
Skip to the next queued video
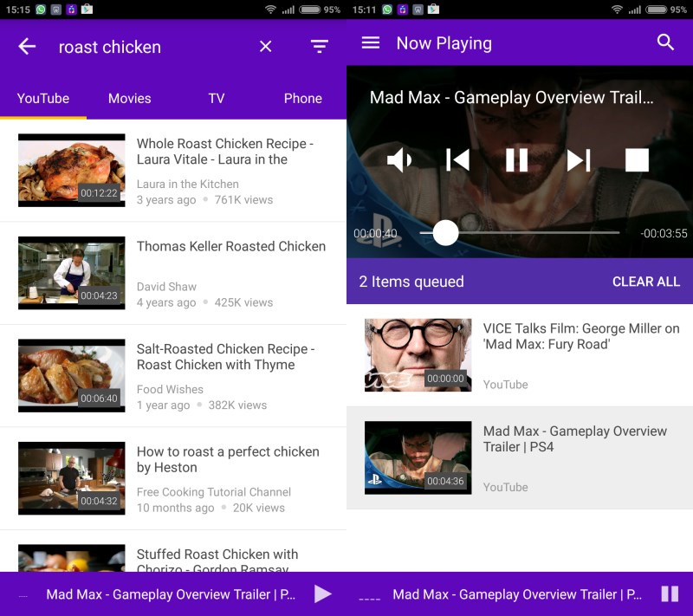point(578,159)
